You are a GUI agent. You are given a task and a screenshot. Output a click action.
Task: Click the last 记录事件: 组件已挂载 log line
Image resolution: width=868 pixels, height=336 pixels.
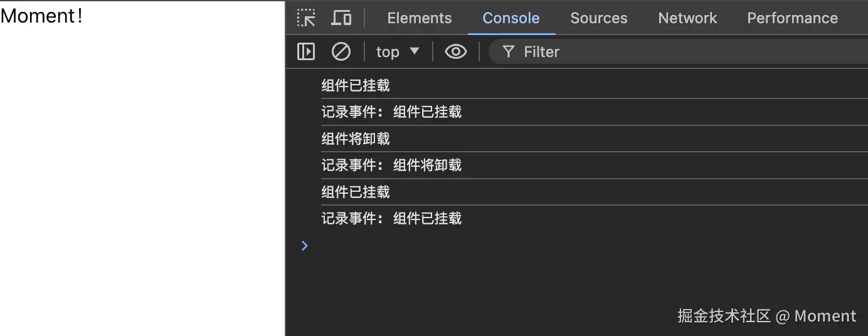391,218
